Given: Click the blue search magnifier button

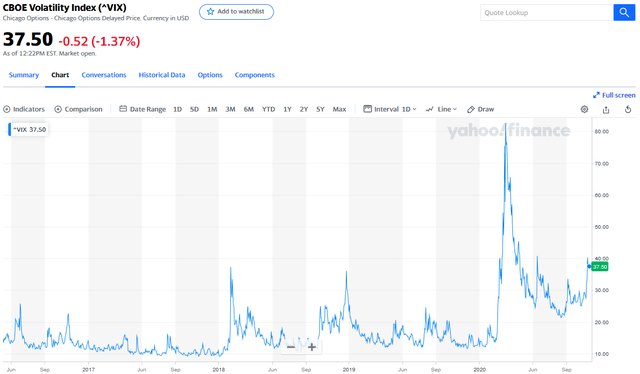Looking at the screenshot, I should click(x=624, y=13).
